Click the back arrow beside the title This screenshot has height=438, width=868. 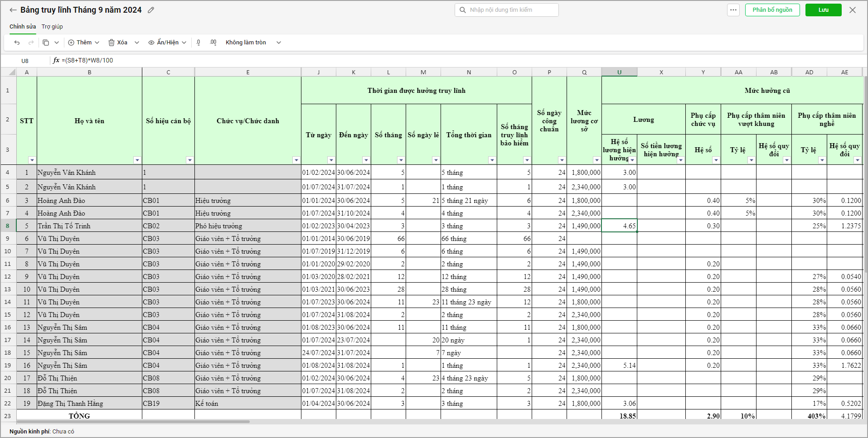click(13, 10)
